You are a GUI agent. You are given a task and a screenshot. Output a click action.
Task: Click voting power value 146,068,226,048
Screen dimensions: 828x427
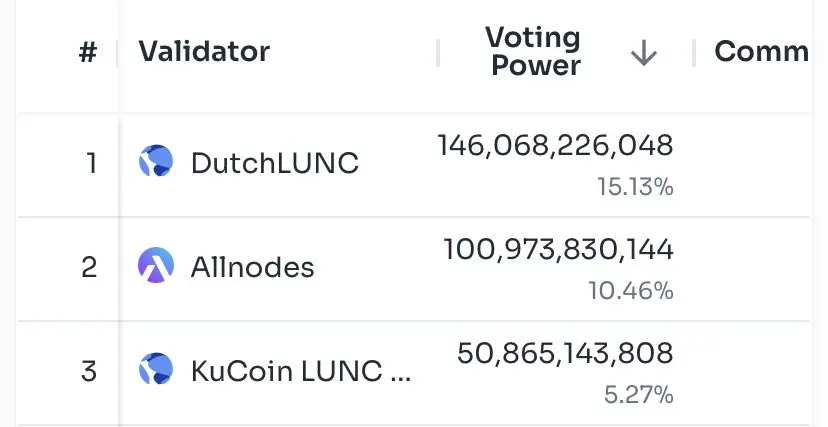556,145
